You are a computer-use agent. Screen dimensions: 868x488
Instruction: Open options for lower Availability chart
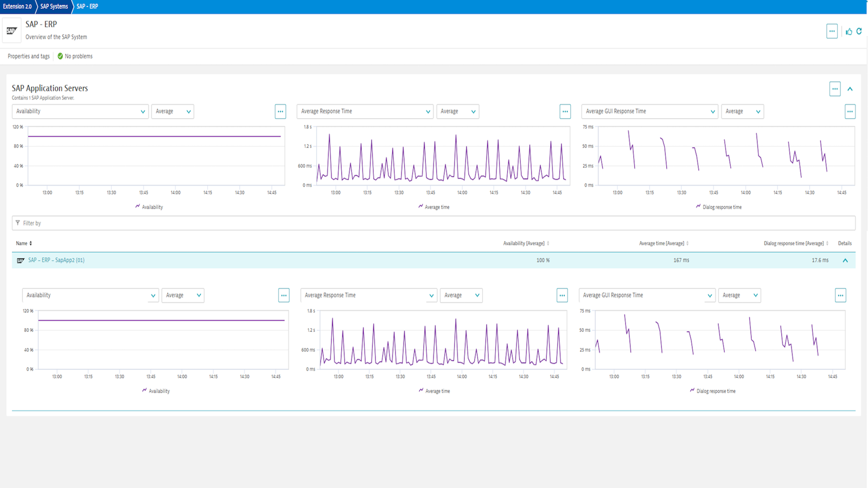coord(284,295)
